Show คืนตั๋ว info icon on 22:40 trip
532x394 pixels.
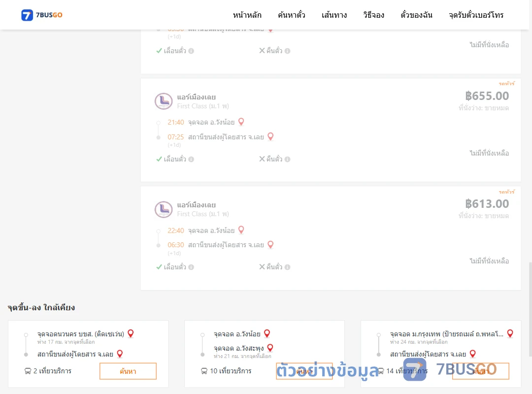click(x=287, y=267)
